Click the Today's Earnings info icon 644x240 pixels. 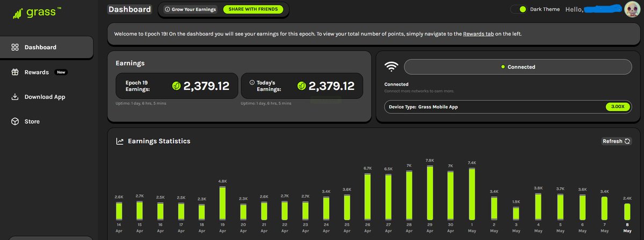[x=252, y=82]
